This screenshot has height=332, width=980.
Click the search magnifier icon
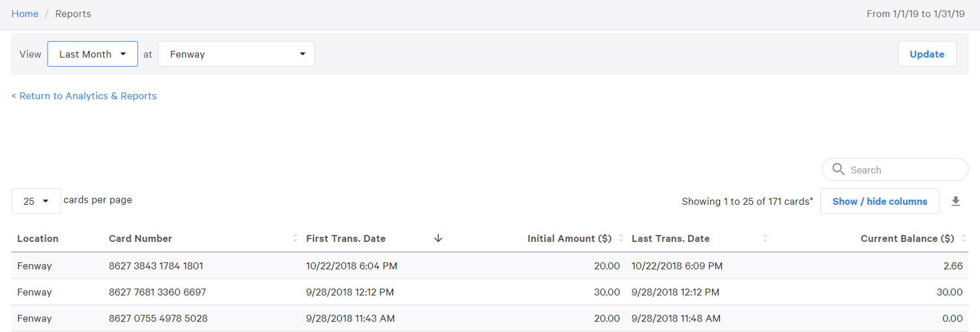(839, 170)
